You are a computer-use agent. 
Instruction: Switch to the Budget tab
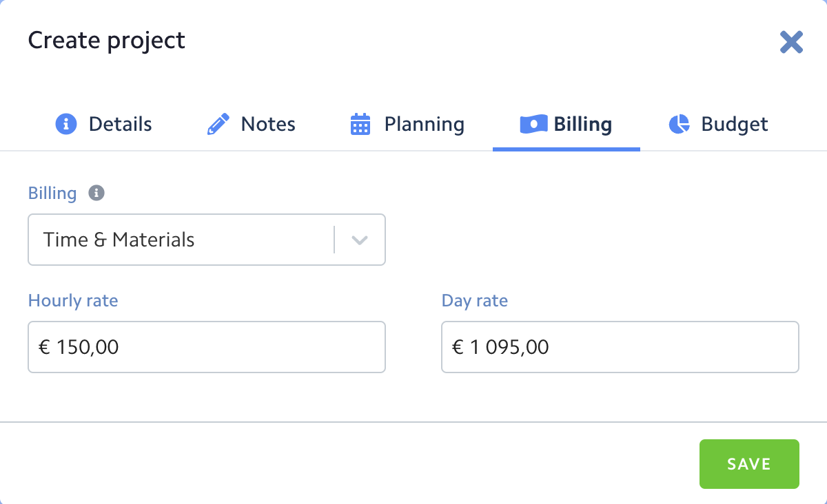pyautogui.click(x=734, y=125)
